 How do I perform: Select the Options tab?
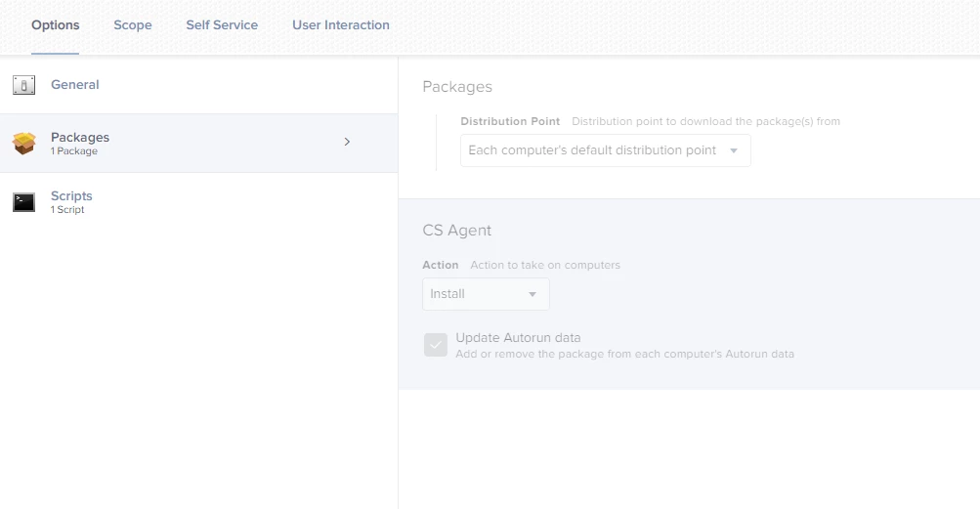coord(56,25)
